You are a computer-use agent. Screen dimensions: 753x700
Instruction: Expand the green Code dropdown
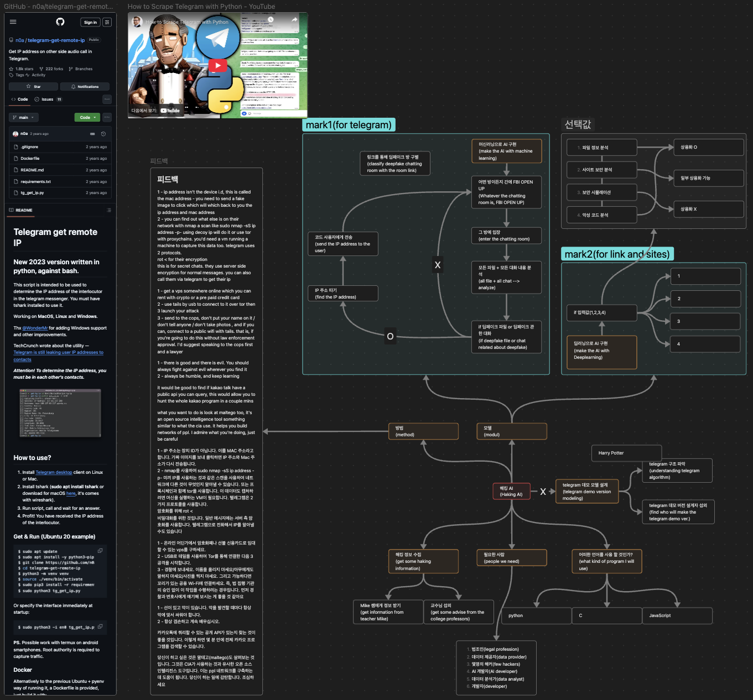click(87, 117)
